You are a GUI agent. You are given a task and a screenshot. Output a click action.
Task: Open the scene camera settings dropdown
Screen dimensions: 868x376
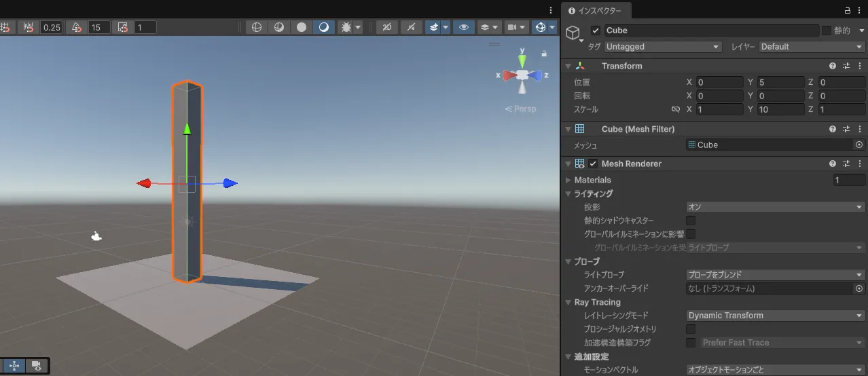(x=517, y=27)
